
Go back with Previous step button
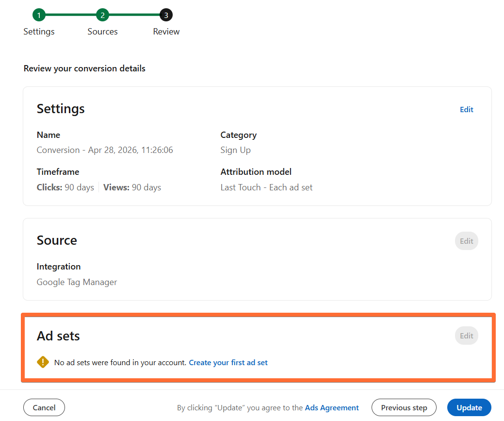[x=404, y=407]
